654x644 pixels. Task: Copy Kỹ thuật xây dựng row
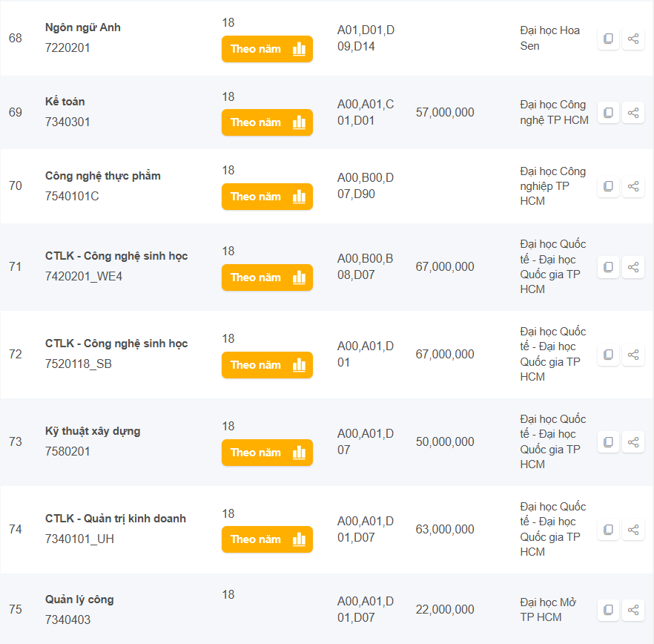pos(608,442)
